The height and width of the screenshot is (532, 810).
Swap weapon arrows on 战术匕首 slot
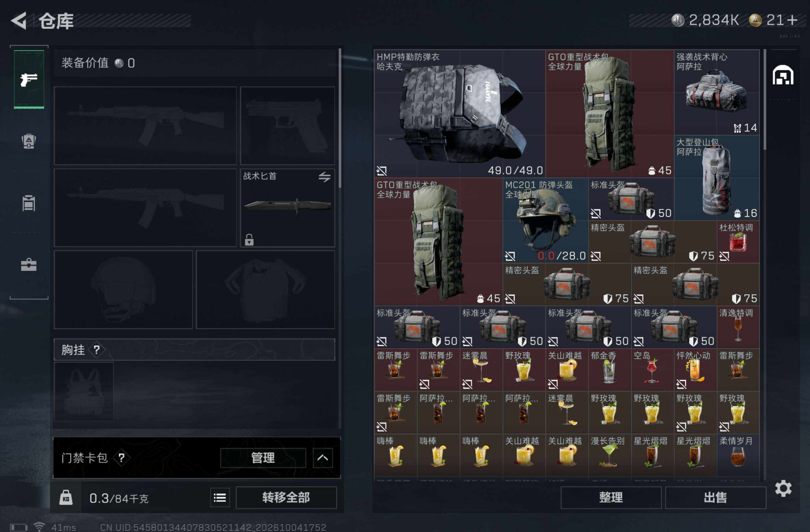coord(324,177)
